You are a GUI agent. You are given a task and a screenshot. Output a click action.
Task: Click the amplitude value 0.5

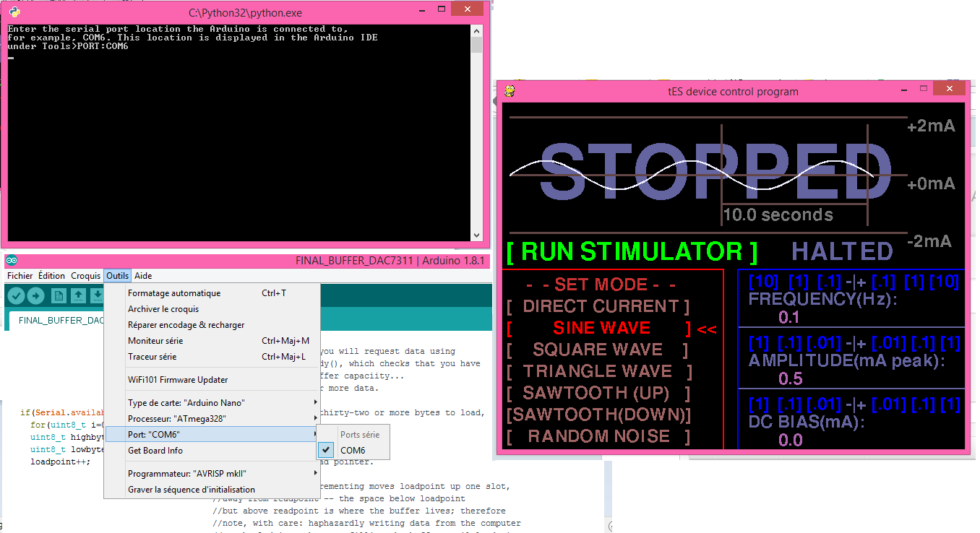790,378
